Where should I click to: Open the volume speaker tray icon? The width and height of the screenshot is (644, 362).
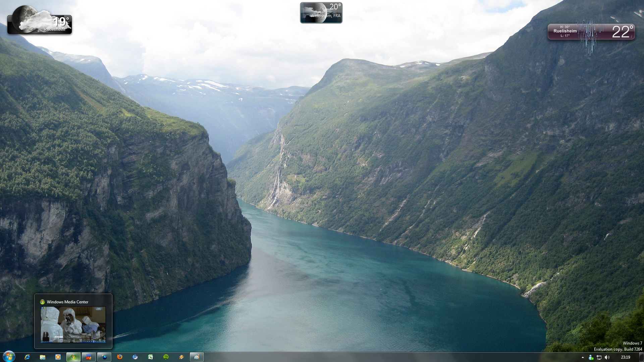[607, 357]
